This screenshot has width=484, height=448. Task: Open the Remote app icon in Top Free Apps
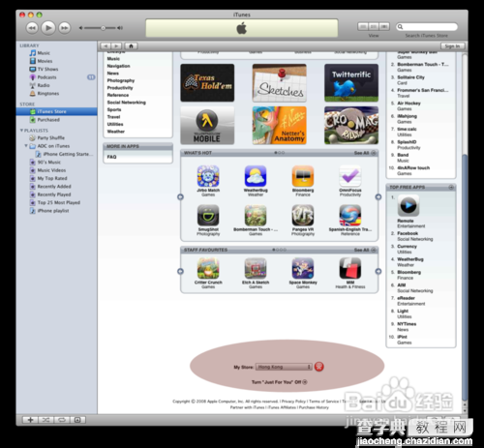(408, 205)
